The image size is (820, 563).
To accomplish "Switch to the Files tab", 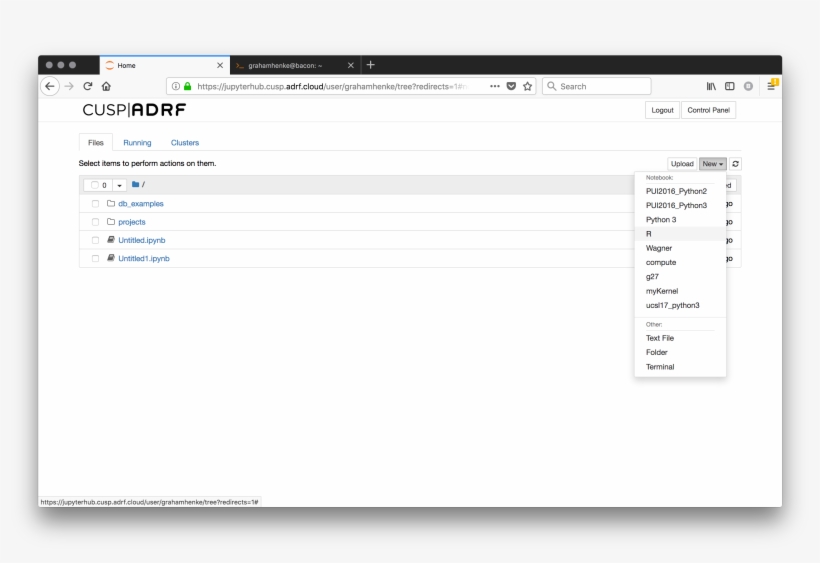I will [96, 142].
